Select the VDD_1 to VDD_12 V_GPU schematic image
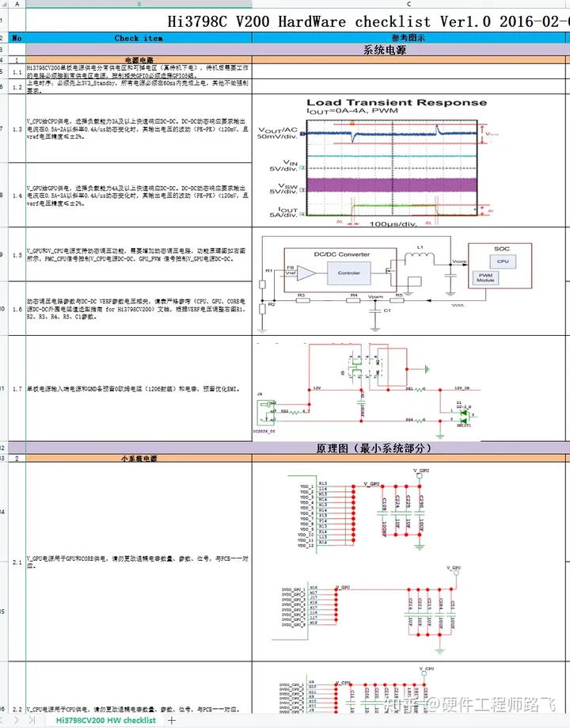Viewport: 570px width, 728px height. pyautogui.click(x=359, y=509)
